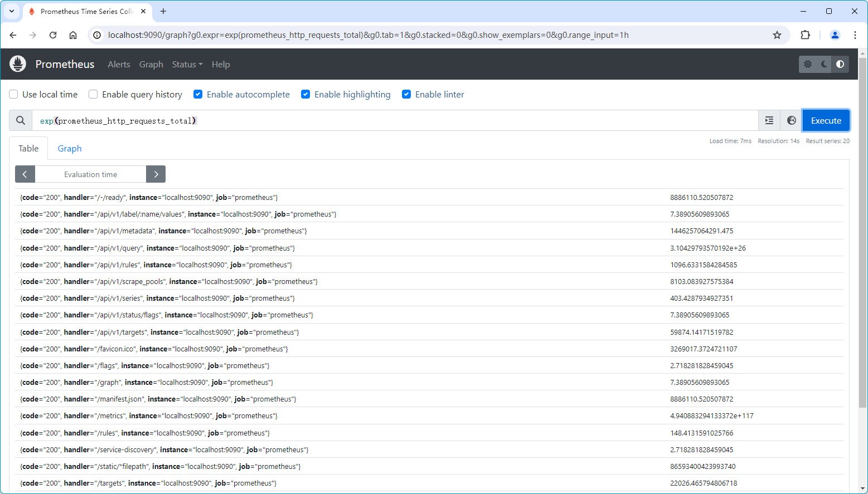
Task: Disable the Enable linter checkbox
Action: [x=406, y=94]
